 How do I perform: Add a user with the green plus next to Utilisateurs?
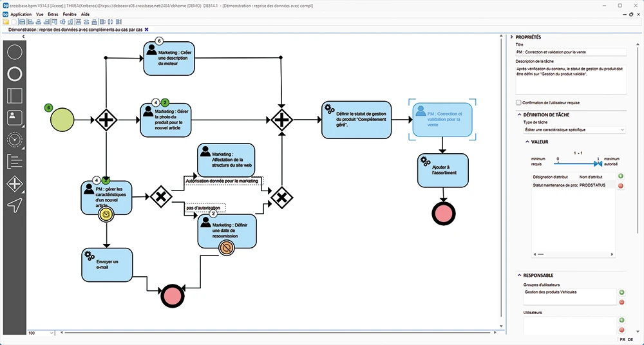point(621,320)
